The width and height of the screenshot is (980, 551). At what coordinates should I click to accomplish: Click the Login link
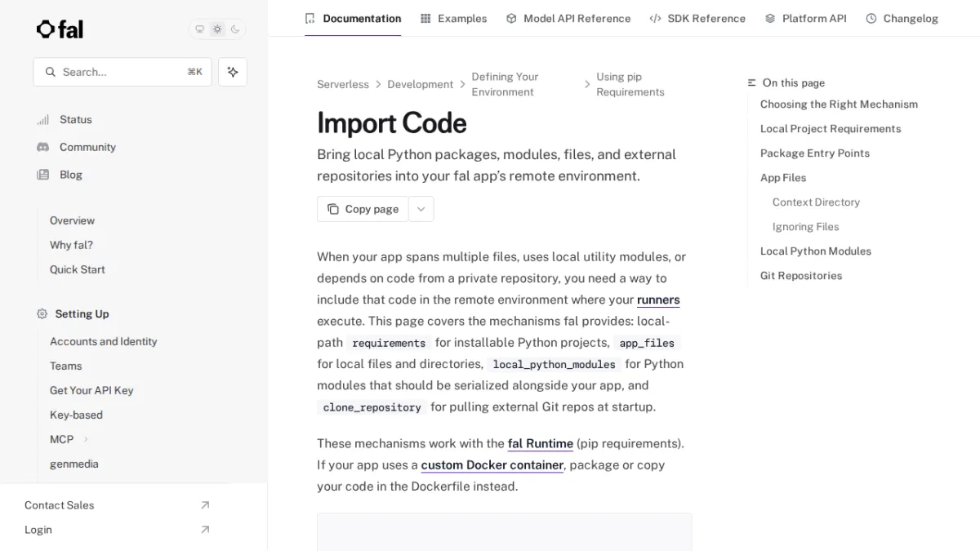point(38,530)
